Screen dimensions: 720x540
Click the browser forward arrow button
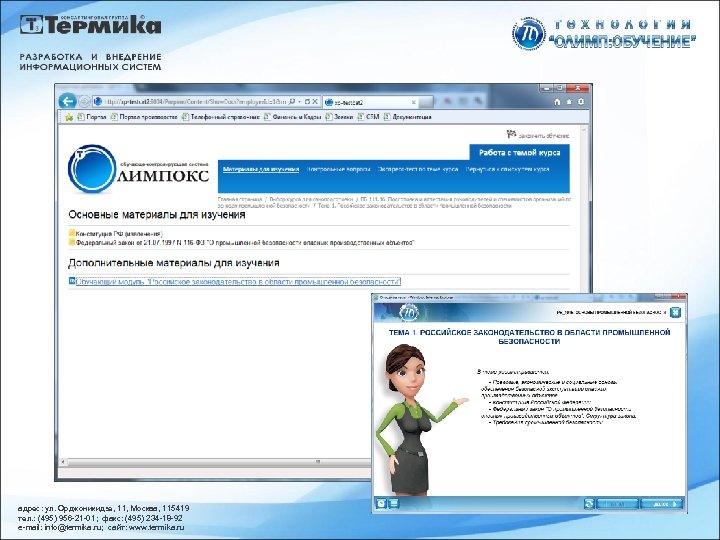84,101
